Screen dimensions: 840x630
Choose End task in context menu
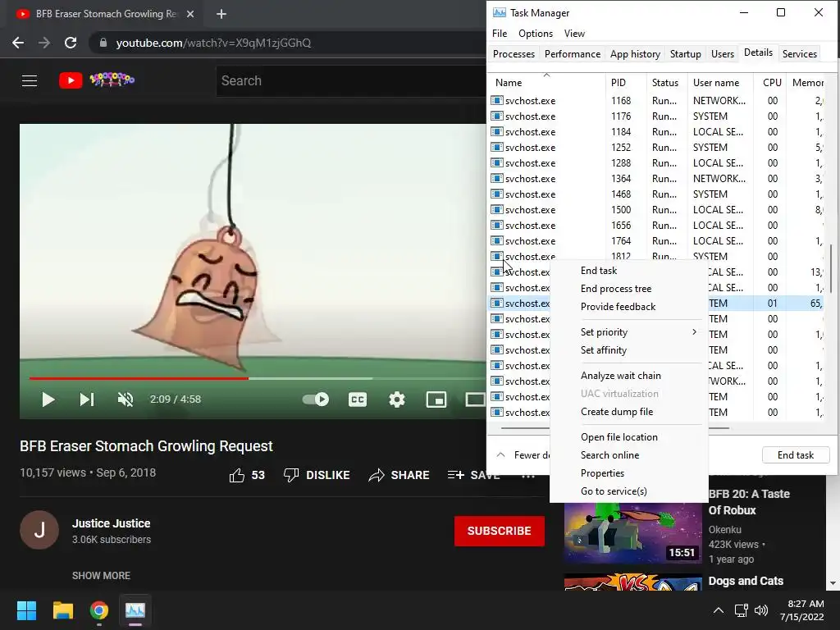[629, 271]
